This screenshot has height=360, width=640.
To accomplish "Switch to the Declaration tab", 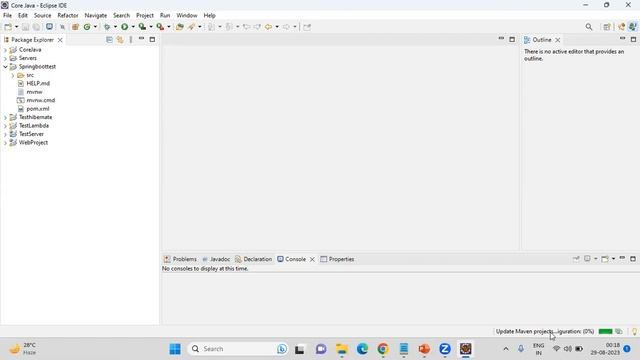I will [x=253, y=259].
